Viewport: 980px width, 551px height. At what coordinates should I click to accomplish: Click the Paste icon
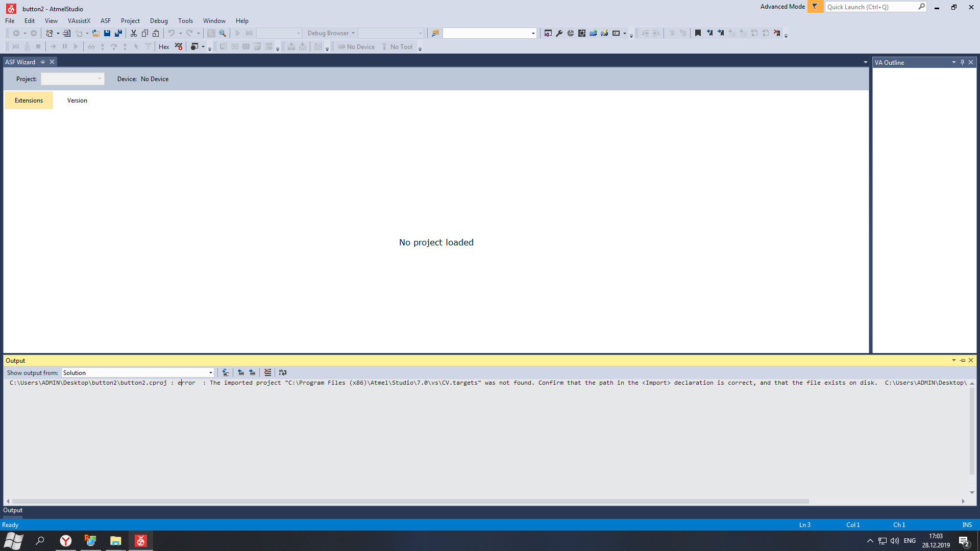coord(156,33)
